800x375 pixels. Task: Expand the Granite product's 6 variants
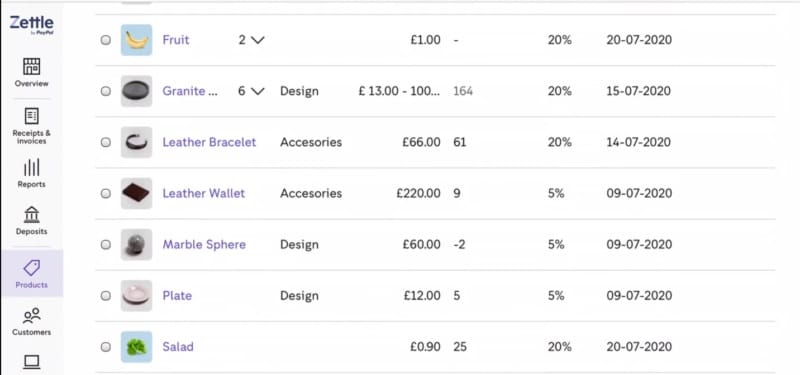click(x=251, y=91)
